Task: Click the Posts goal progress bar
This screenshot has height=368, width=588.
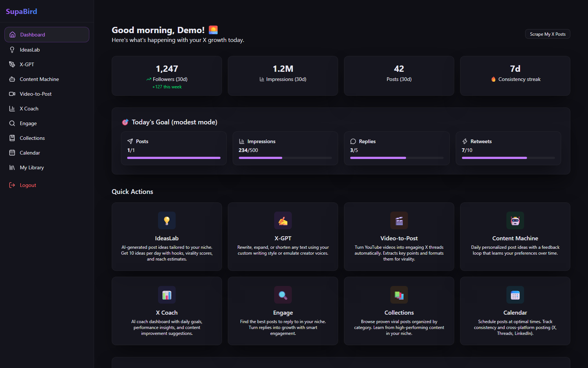Action: pyautogui.click(x=174, y=158)
